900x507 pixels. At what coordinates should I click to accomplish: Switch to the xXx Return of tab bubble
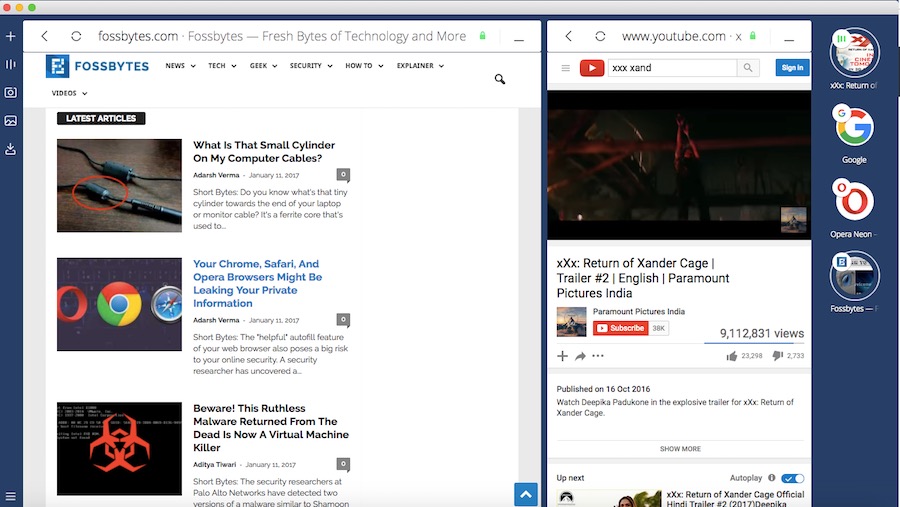point(854,52)
